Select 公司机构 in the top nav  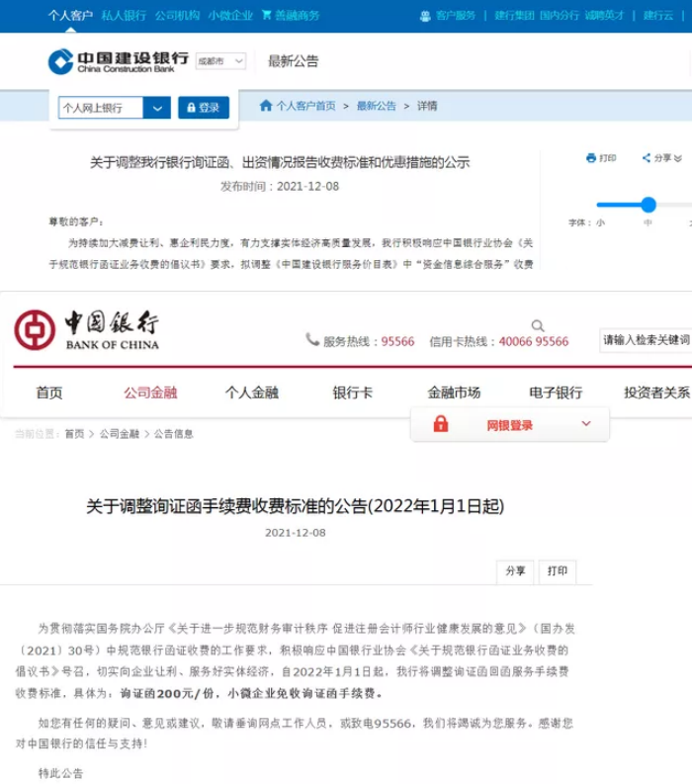pyautogui.click(x=177, y=16)
